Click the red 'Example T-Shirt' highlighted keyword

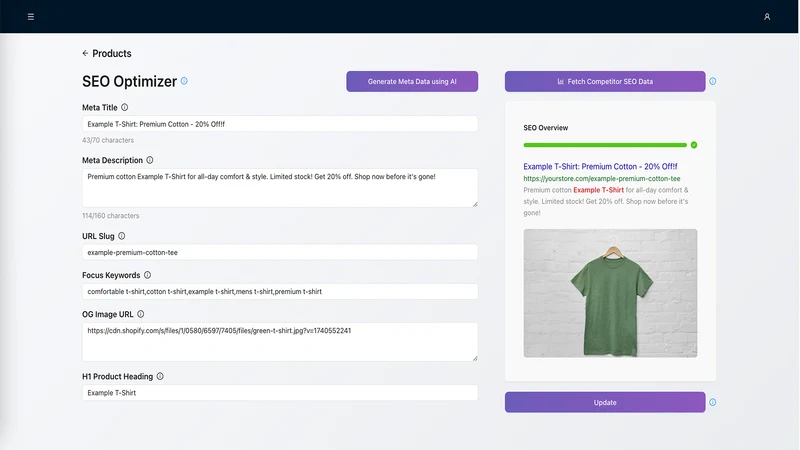598,190
